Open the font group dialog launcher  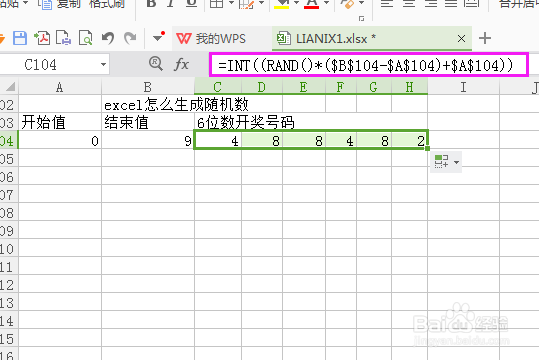[361, 19]
